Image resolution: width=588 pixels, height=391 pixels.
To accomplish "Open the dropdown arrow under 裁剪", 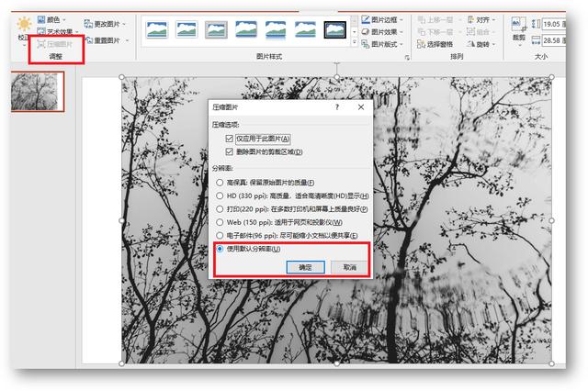I will pos(519,46).
